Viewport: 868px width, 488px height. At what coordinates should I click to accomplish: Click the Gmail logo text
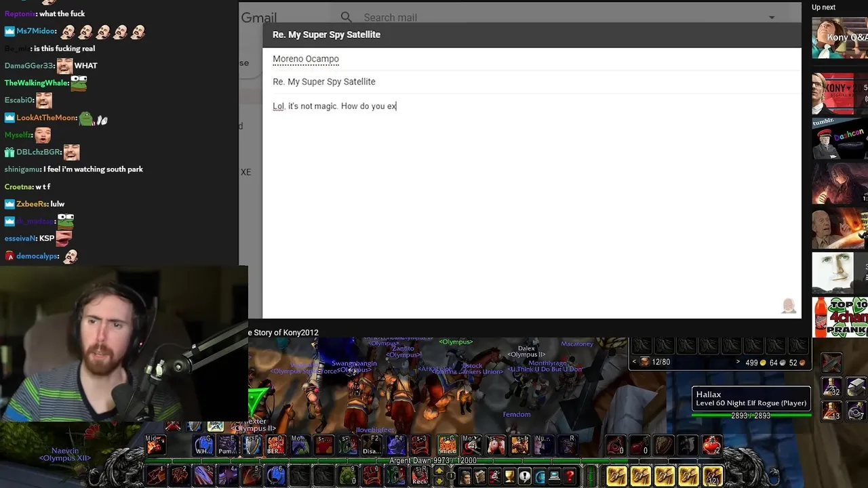click(x=258, y=18)
